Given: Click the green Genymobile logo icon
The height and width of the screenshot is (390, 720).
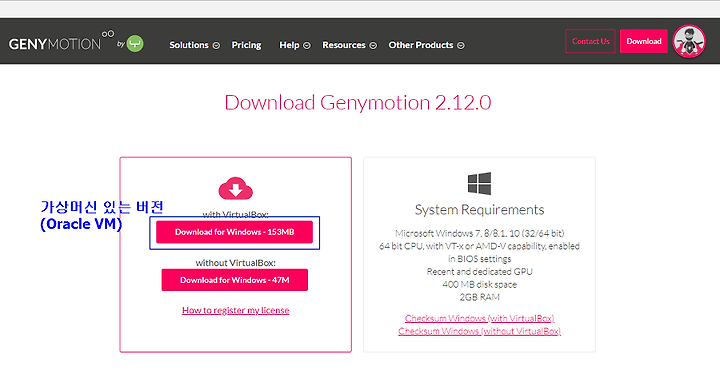Looking at the screenshot, I should click(x=135, y=44).
